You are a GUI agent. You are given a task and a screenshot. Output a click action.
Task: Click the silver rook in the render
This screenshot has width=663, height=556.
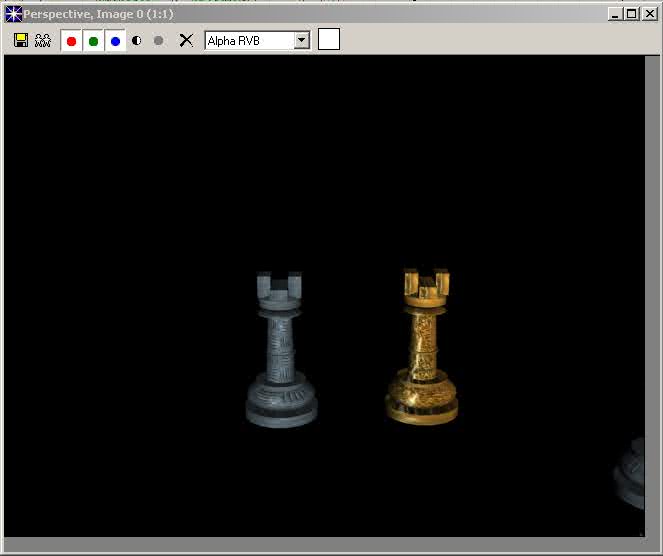pyautogui.click(x=281, y=350)
